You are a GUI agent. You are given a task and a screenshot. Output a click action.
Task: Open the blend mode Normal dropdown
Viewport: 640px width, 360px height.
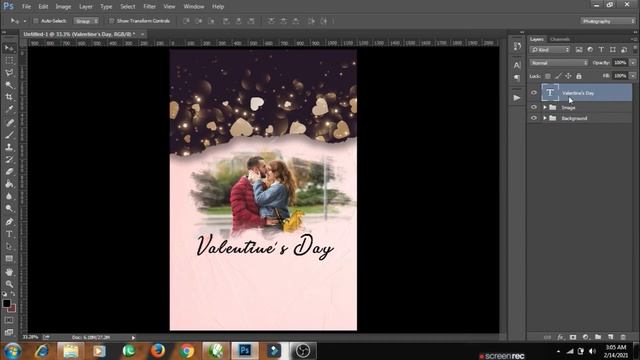click(559, 63)
